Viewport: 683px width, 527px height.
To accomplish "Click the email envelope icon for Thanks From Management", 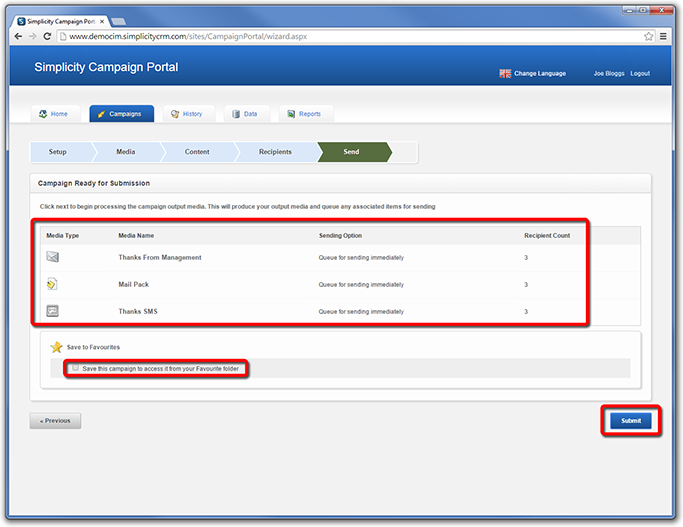I will pos(52,258).
